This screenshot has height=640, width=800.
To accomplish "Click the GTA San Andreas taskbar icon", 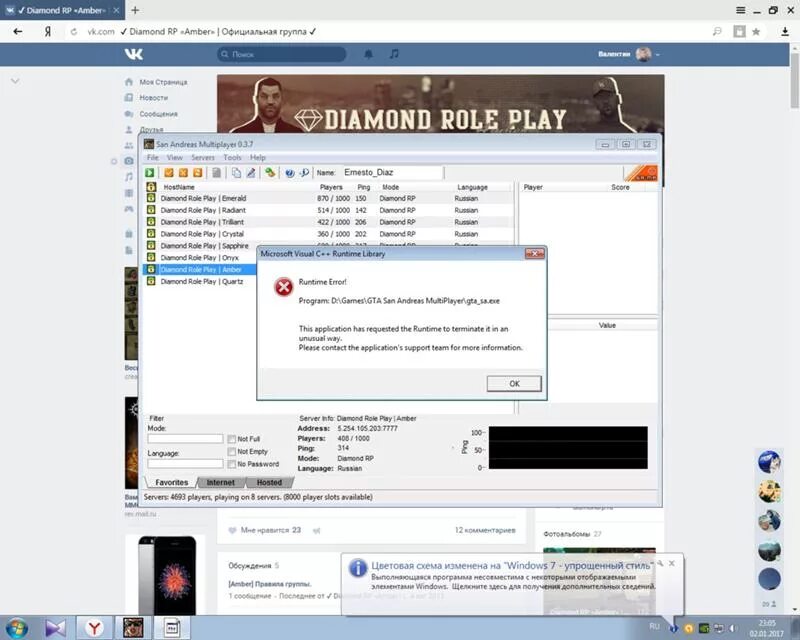I will (x=133, y=628).
